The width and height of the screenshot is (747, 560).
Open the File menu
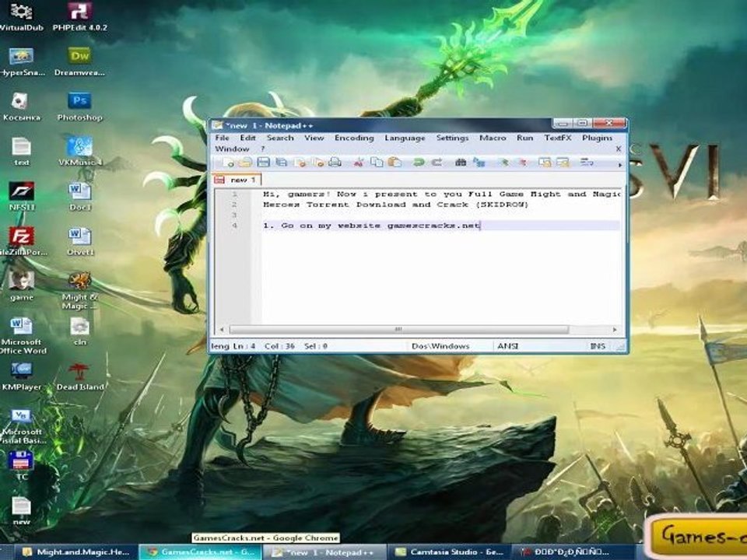(x=222, y=138)
